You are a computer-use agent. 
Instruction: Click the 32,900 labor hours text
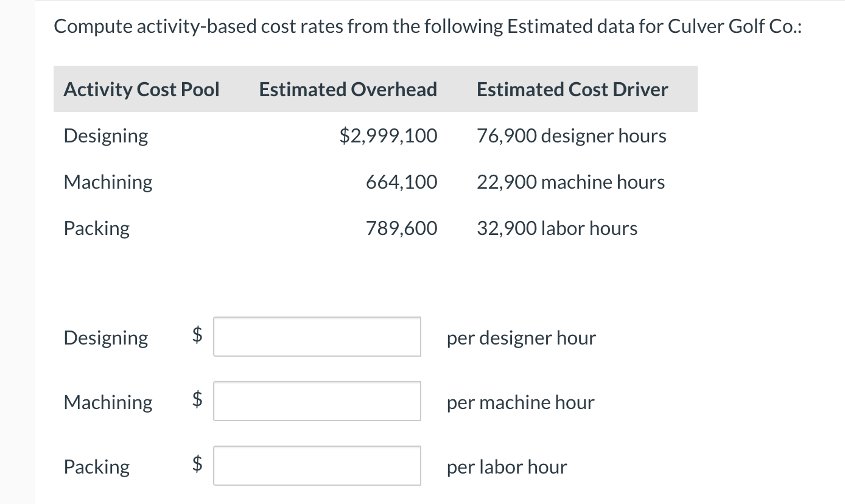(x=557, y=228)
